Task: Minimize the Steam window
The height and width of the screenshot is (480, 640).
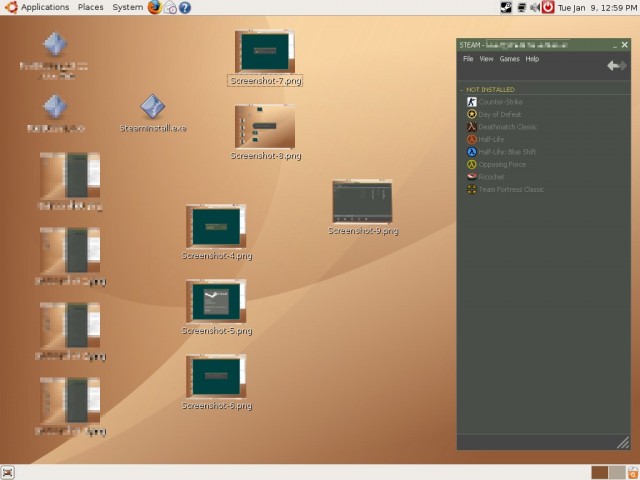Action: [615, 45]
